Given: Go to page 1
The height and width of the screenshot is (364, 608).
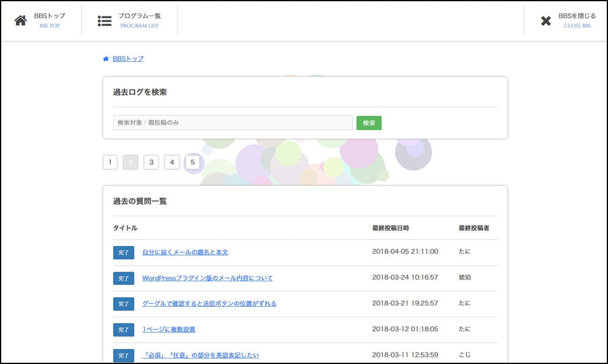Looking at the screenshot, I should click(x=110, y=162).
